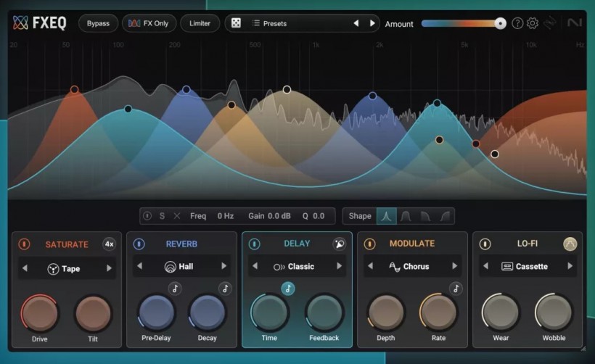Select previous Reverb type before Hall

(x=139, y=266)
